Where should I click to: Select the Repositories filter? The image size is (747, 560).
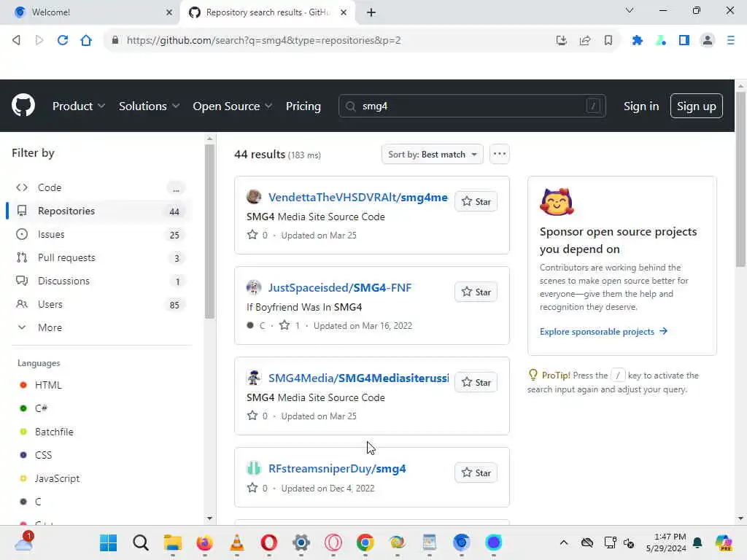click(x=101, y=211)
